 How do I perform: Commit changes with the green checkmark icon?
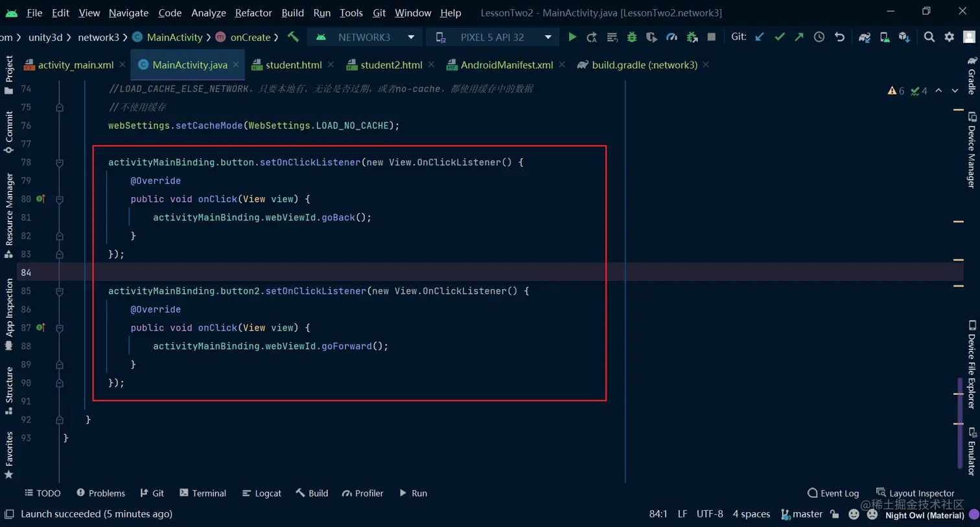[x=780, y=37]
